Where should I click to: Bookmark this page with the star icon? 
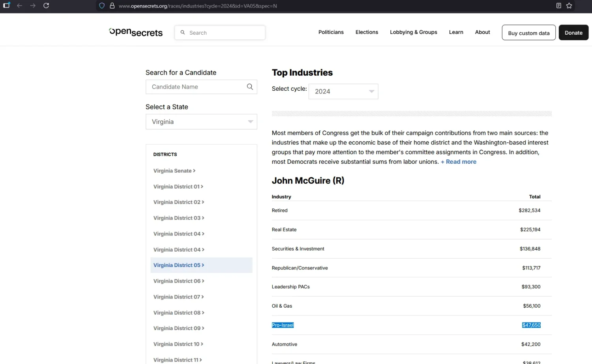click(x=569, y=6)
